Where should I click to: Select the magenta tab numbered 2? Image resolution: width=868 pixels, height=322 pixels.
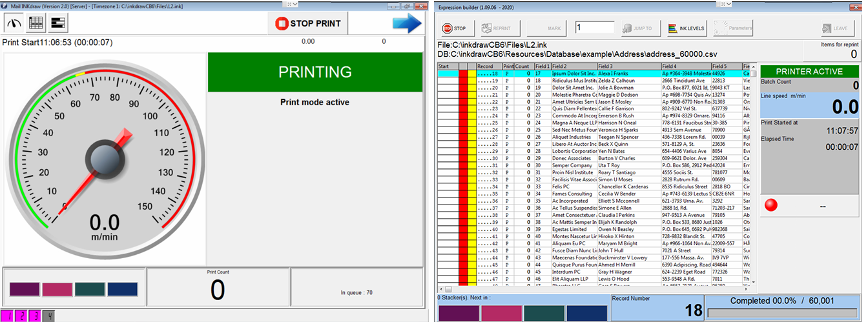point(21,316)
